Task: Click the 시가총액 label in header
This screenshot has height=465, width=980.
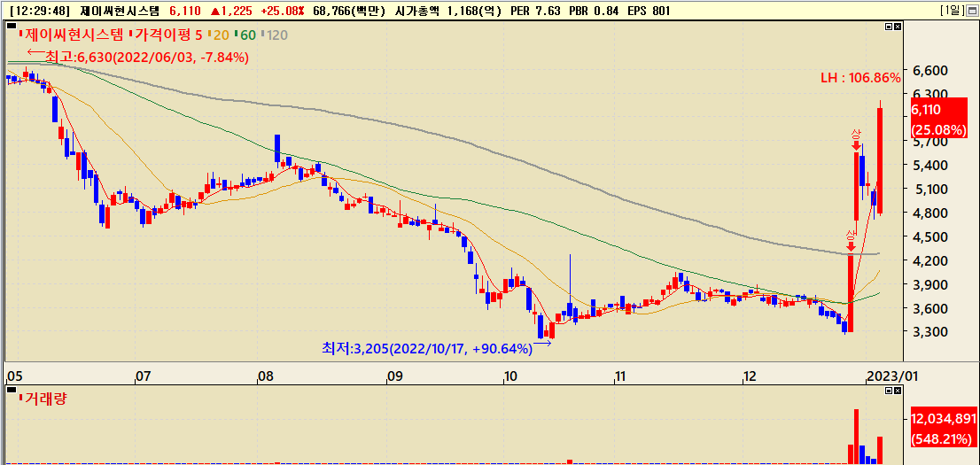Action: coord(417,11)
